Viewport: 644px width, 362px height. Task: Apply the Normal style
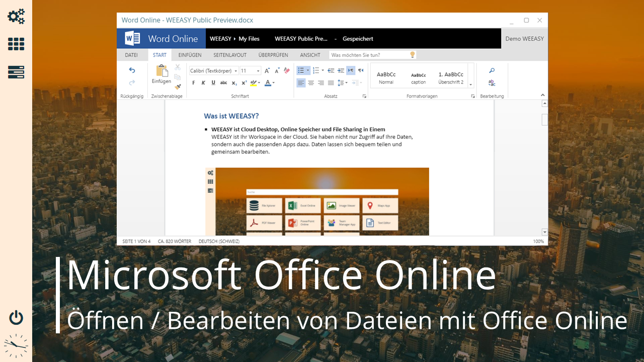tap(386, 77)
